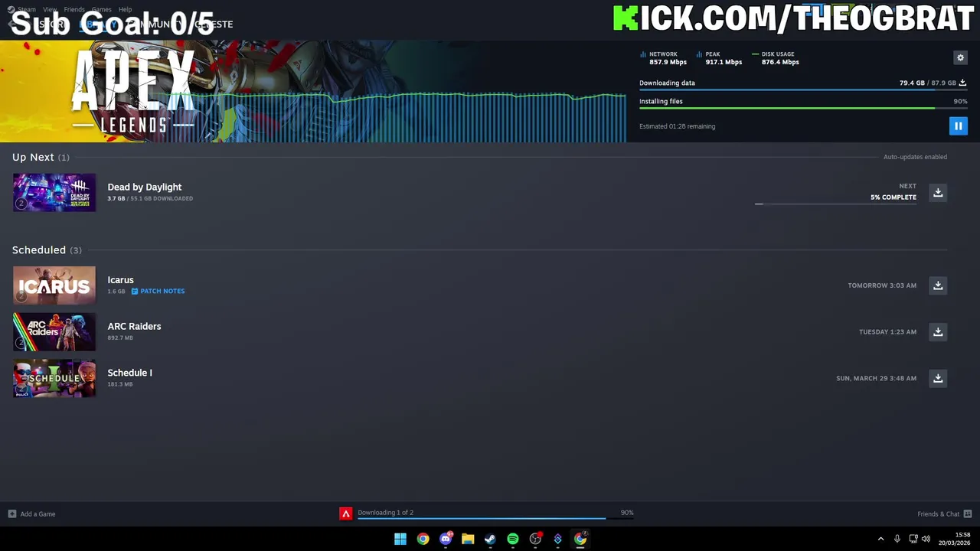Open Icarus patch notes
This screenshot has width=980, height=551.
[x=158, y=291]
